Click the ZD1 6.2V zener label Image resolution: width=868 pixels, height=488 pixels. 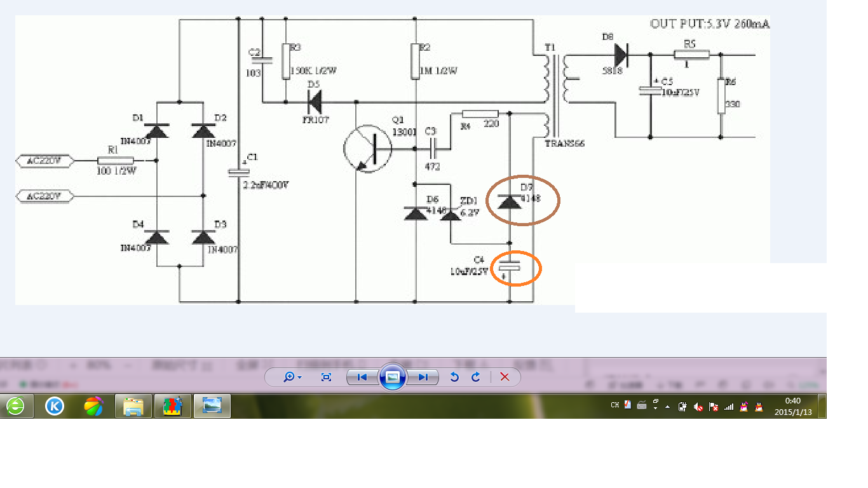coord(469,207)
